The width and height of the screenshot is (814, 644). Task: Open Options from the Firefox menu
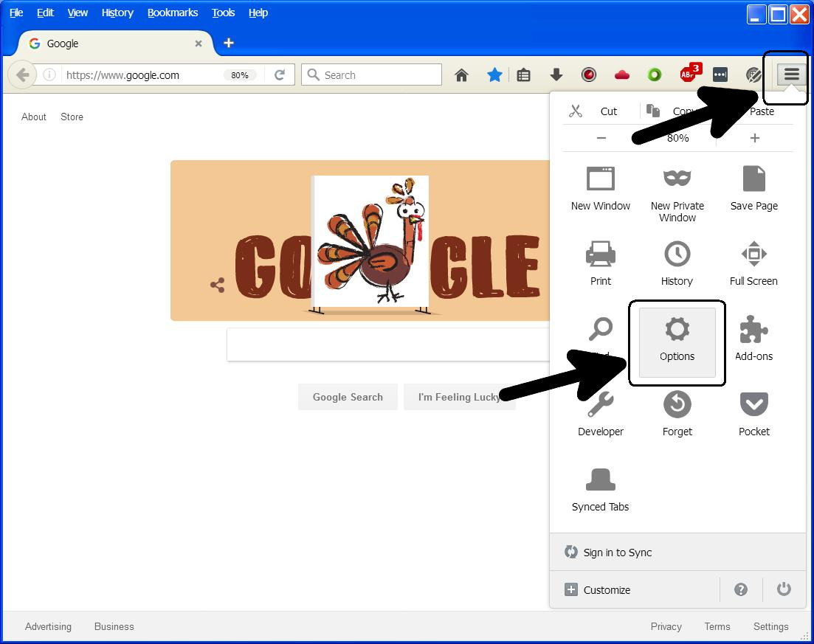click(x=677, y=342)
